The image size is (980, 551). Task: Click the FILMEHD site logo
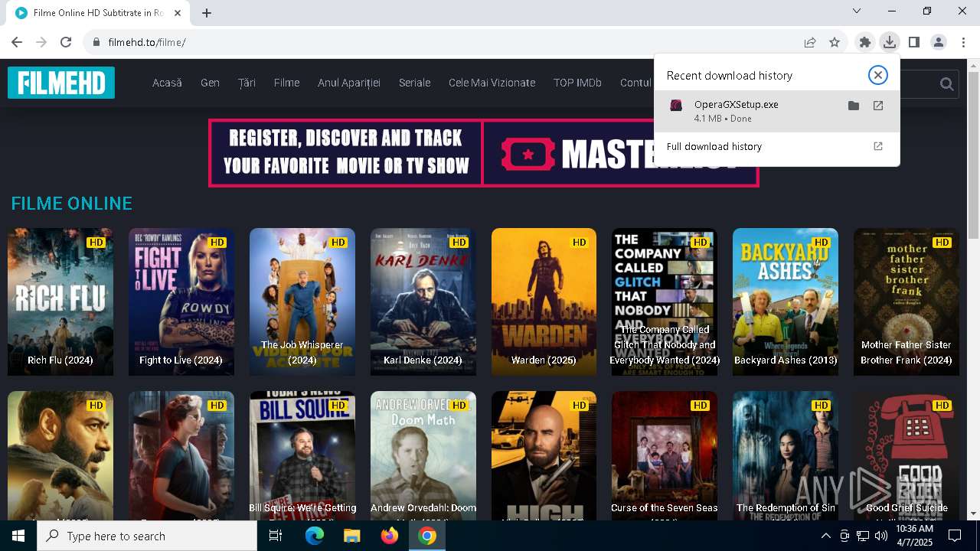point(61,83)
